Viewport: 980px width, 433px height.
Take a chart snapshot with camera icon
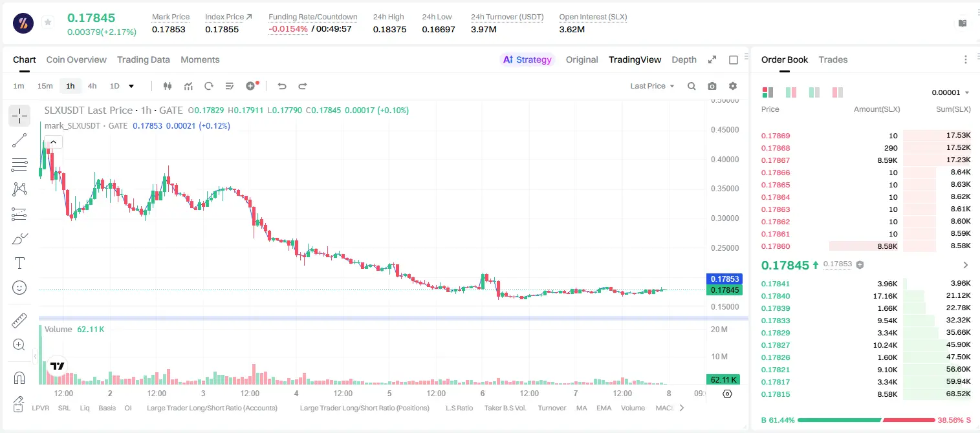click(x=712, y=86)
